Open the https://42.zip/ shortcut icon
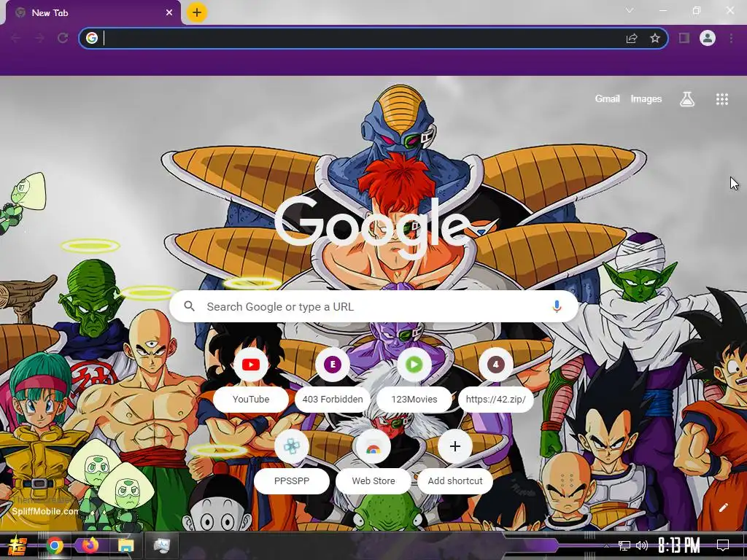747x560 pixels. point(495,365)
